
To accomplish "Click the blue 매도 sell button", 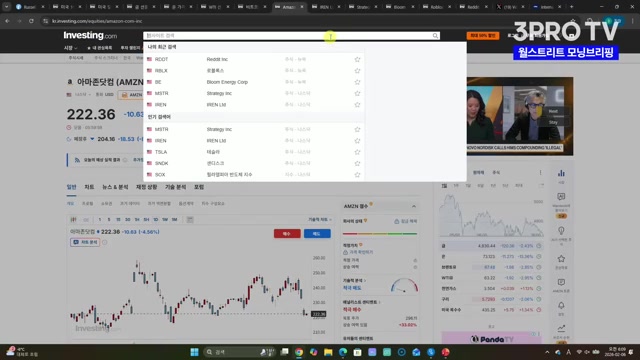I will (317, 233).
